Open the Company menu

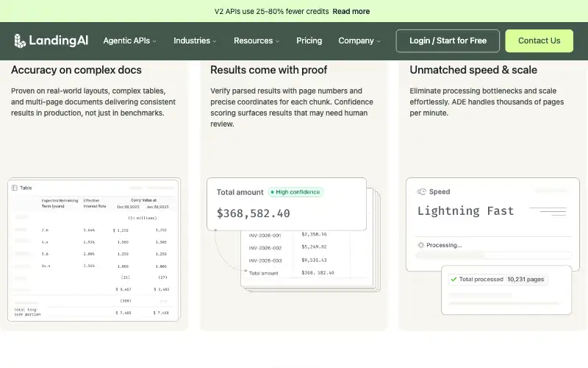coord(359,40)
